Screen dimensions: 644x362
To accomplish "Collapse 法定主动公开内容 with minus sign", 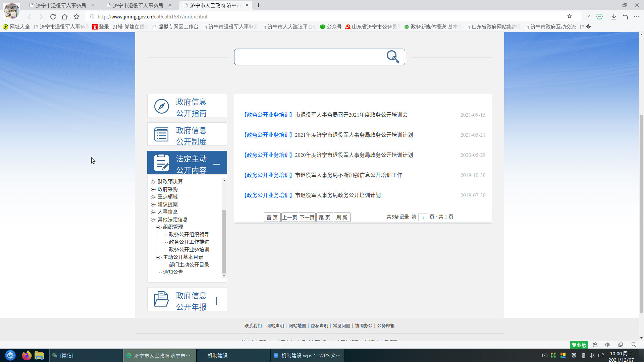I will coord(217,164).
